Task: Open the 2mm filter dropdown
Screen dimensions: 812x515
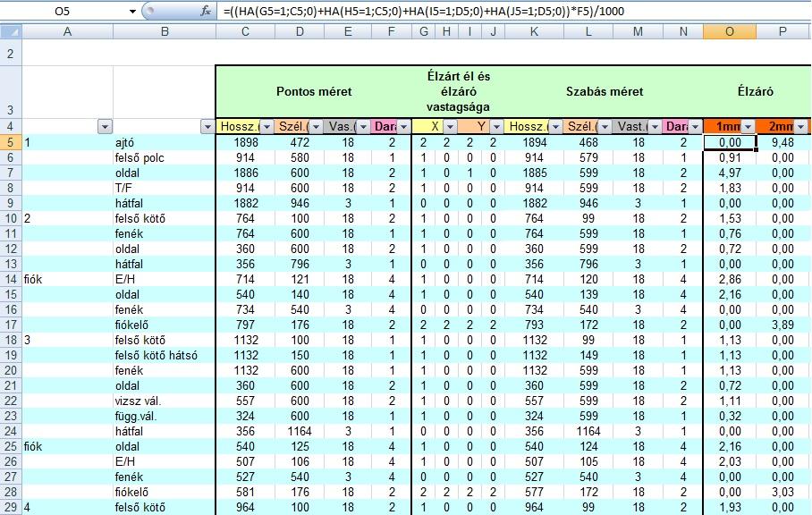Action: 800,127
